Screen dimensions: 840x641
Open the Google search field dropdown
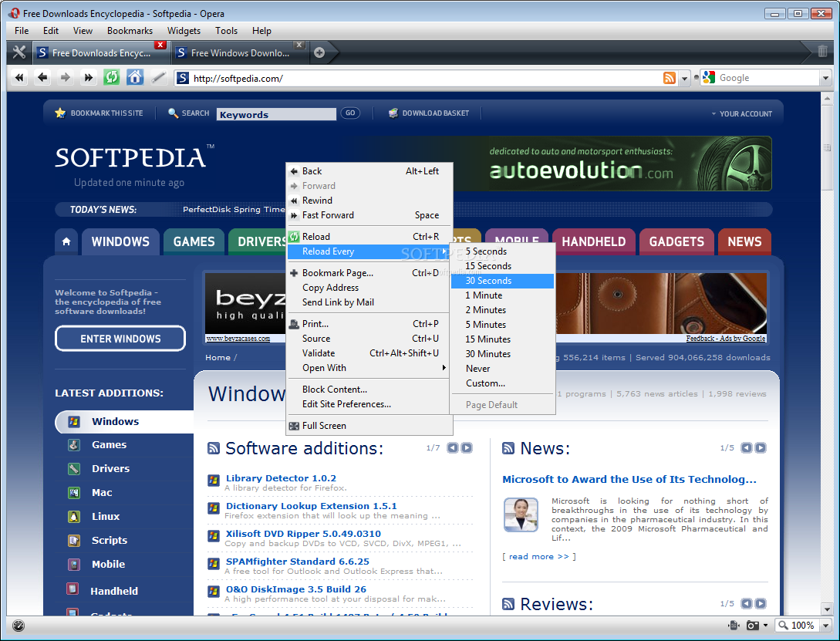tap(825, 78)
